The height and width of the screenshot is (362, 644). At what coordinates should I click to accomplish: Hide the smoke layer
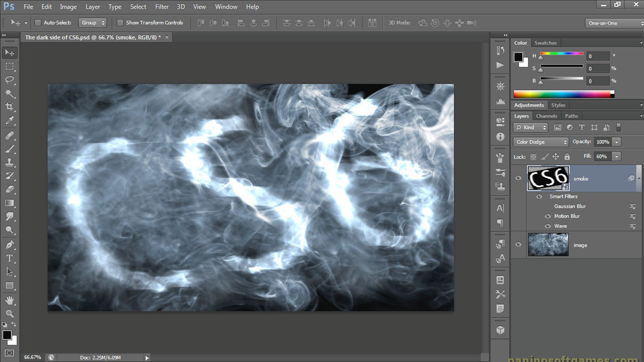(518, 178)
